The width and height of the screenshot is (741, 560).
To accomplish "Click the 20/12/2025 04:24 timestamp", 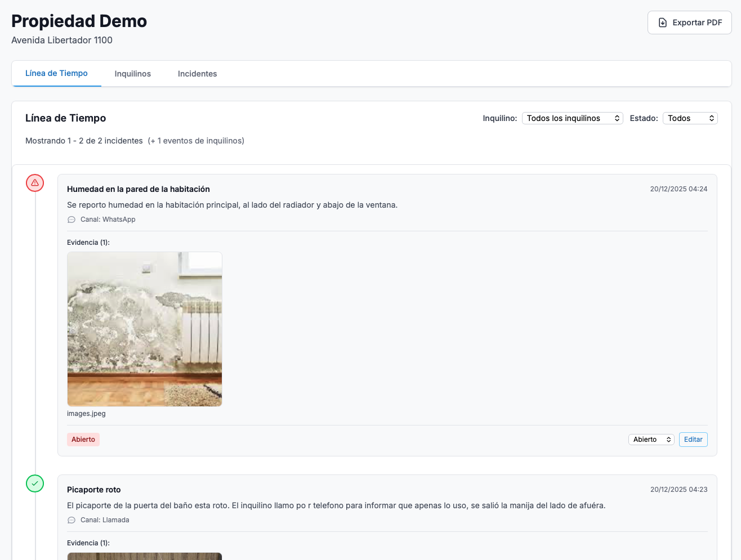I will (678, 189).
